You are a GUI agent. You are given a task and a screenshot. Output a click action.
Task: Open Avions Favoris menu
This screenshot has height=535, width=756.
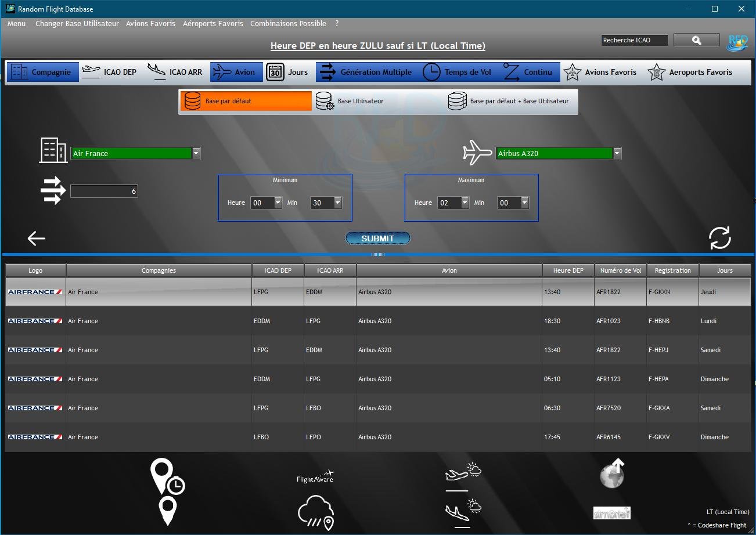click(x=150, y=24)
